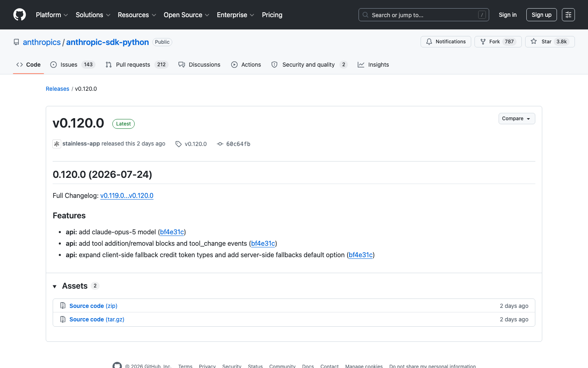Click the Notifications bell button

point(446,42)
